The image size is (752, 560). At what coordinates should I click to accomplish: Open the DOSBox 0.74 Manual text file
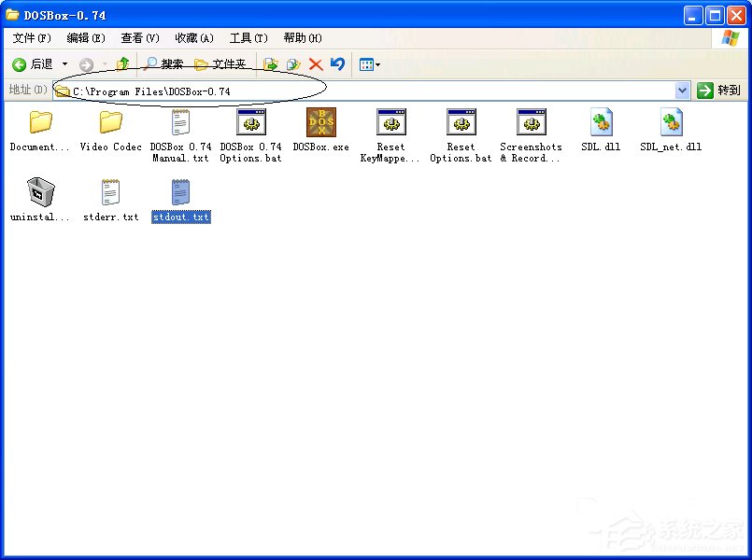pos(180,122)
